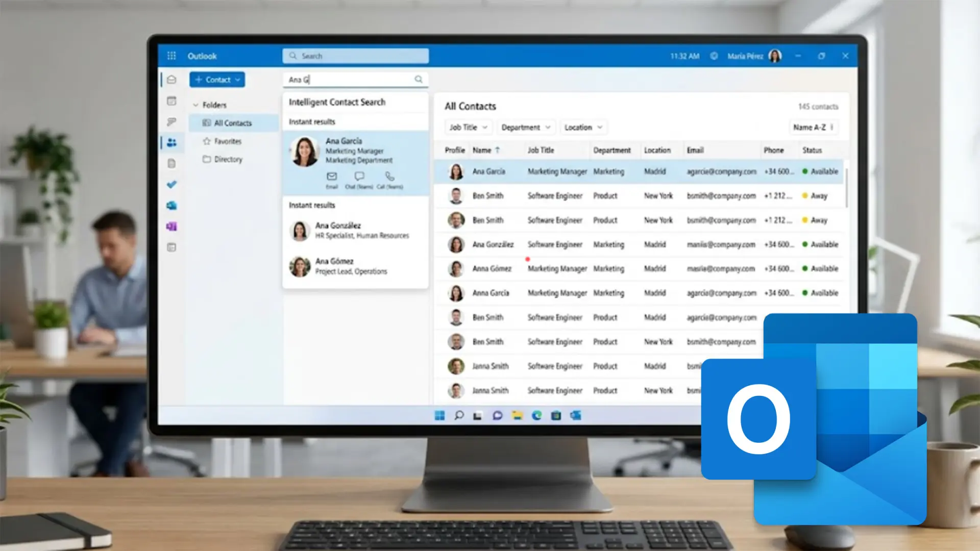
Task: Open Maria Pérez account avatar
Action: [x=775, y=56]
